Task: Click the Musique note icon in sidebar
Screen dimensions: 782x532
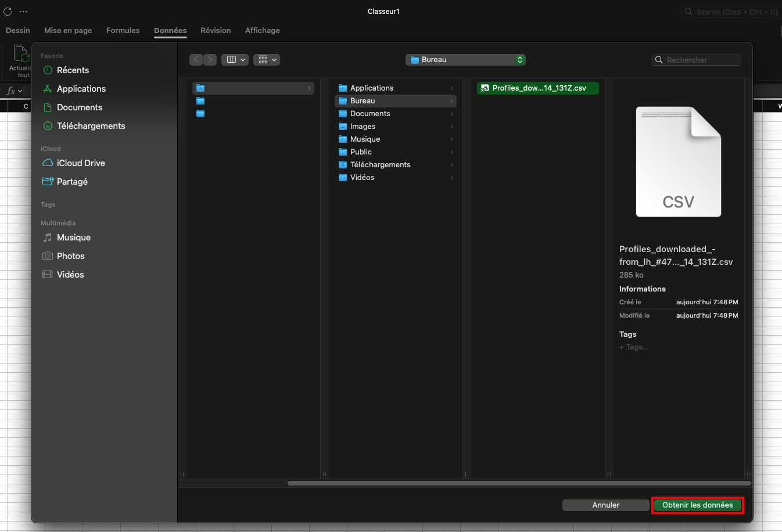Action: point(48,238)
